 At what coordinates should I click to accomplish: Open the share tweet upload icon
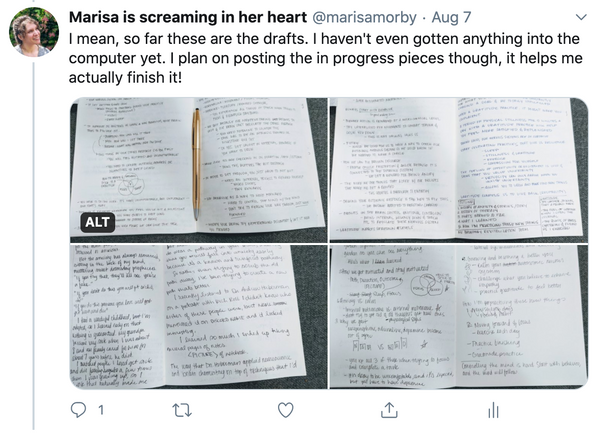point(389,409)
